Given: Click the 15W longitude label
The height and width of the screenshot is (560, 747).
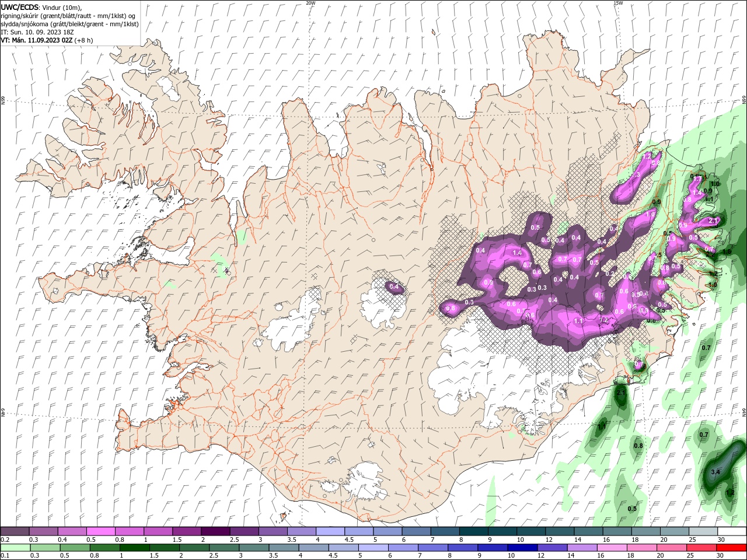Looking at the screenshot, I should 618,3.
